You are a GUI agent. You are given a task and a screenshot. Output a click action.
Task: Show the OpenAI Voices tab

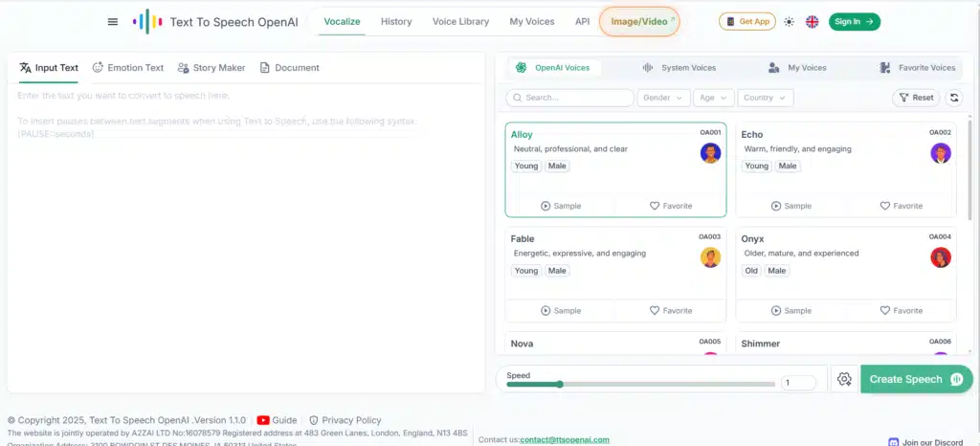[x=553, y=67]
